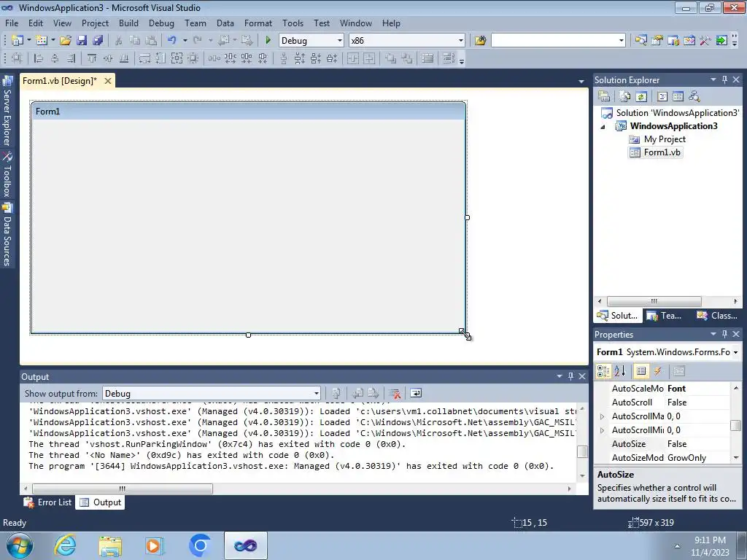Open the Toolbox side tab
747x560 pixels.
point(7,175)
